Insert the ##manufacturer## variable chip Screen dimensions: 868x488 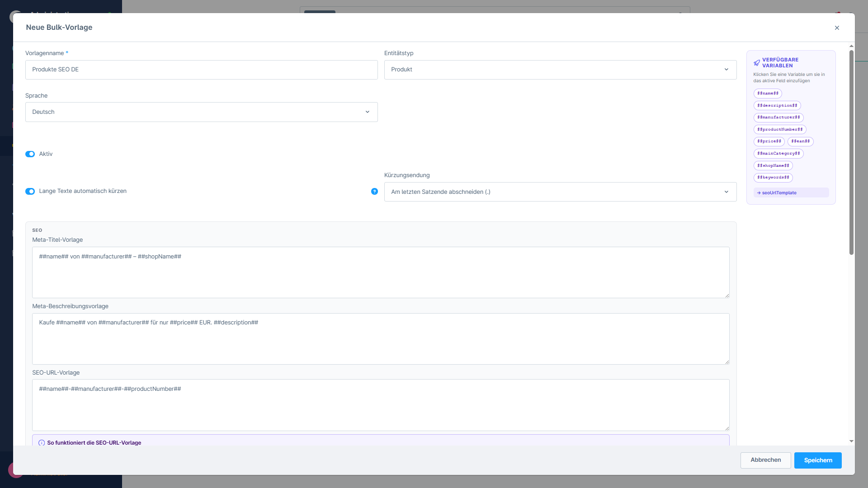778,117
